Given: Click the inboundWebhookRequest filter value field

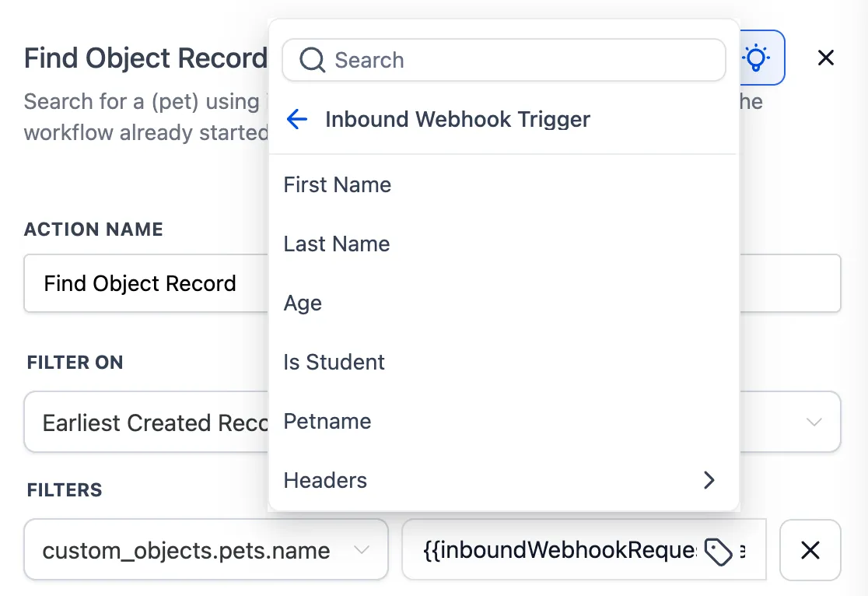Looking at the screenshot, I should click(x=584, y=550).
